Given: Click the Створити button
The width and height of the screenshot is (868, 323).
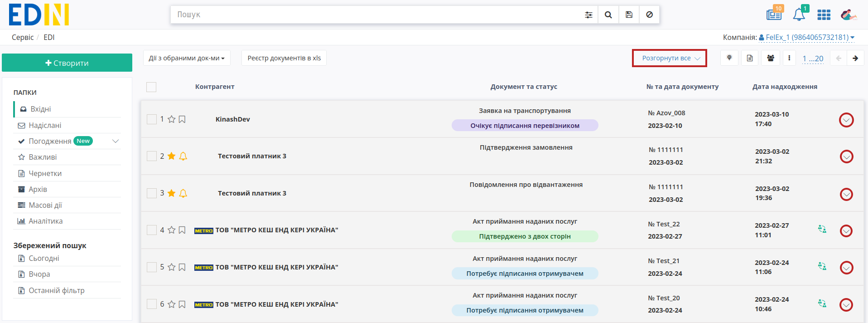Looking at the screenshot, I should (x=67, y=63).
